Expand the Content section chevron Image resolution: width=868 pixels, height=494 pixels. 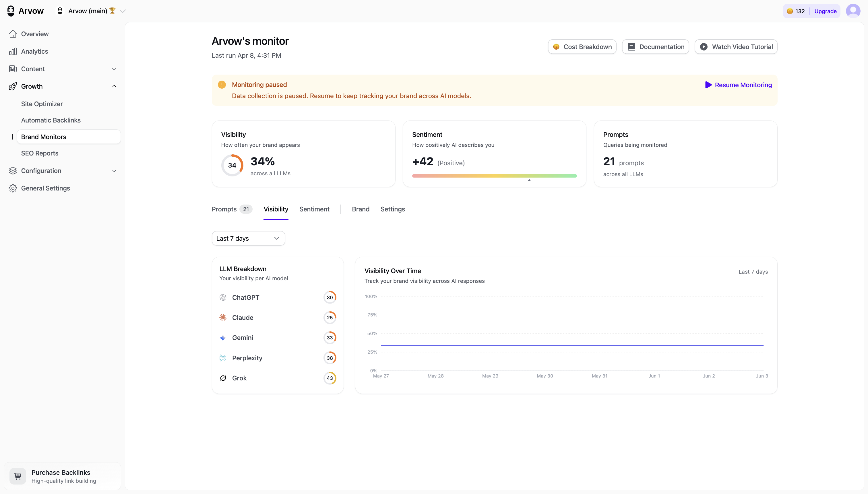[x=114, y=69]
